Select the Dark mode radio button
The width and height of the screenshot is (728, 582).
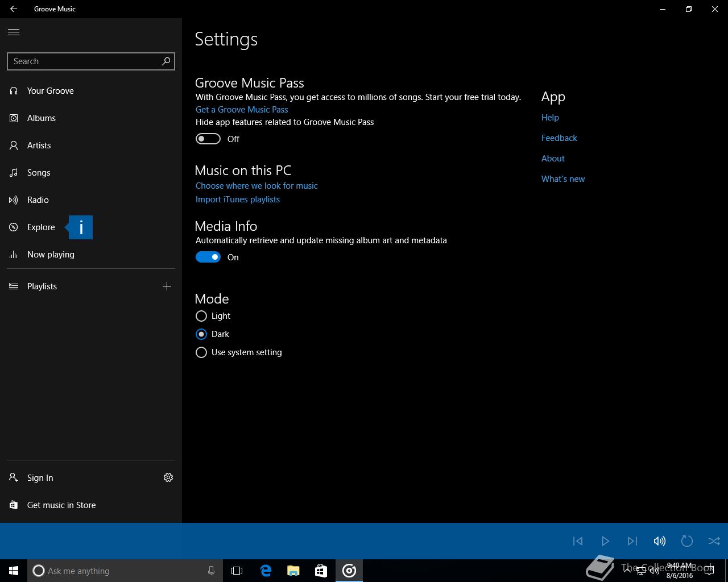tap(201, 334)
